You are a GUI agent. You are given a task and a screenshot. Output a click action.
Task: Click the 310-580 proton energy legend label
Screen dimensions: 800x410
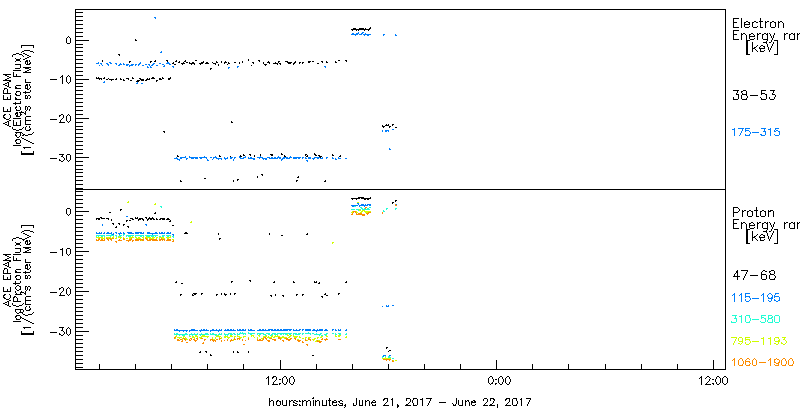[756, 320]
